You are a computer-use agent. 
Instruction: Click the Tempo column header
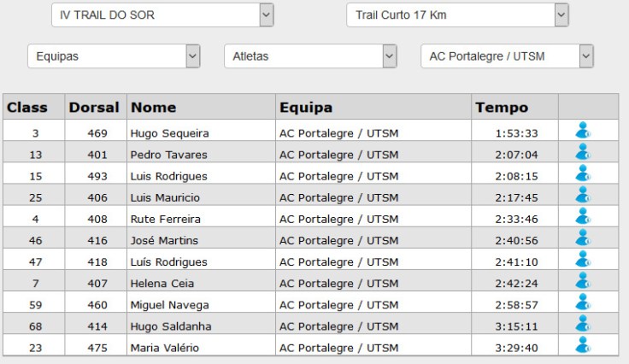pyautogui.click(x=502, y=108)
